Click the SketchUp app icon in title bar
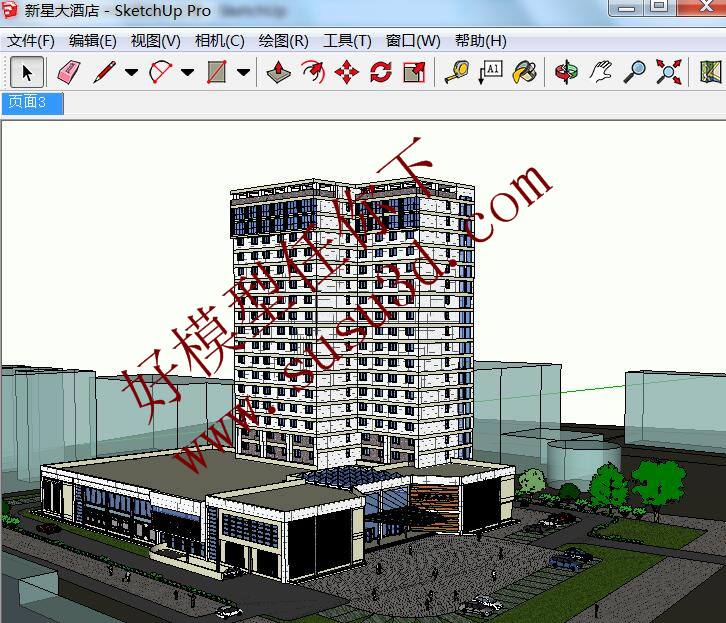 pos(9,9)
